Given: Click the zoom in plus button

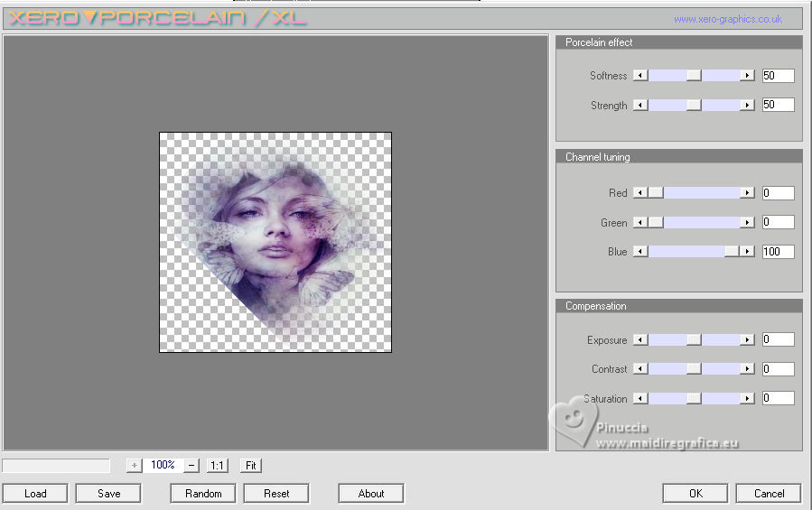Looking at the screenshot, I should pyautogui.click(x=135, y=465).
